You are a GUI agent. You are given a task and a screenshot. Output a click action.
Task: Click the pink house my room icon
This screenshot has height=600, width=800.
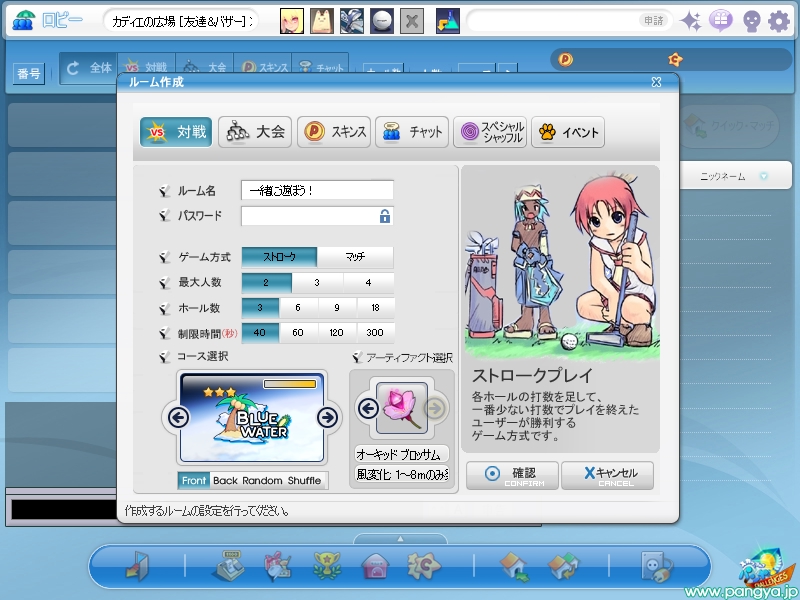(x=375, y=566)
